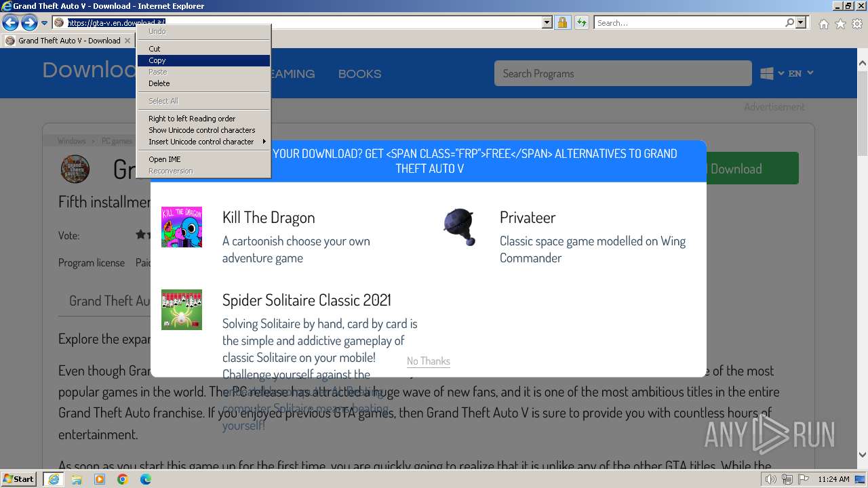
Task: Go forward with the IE Forward arrow
Action: (x=29, y=23)
